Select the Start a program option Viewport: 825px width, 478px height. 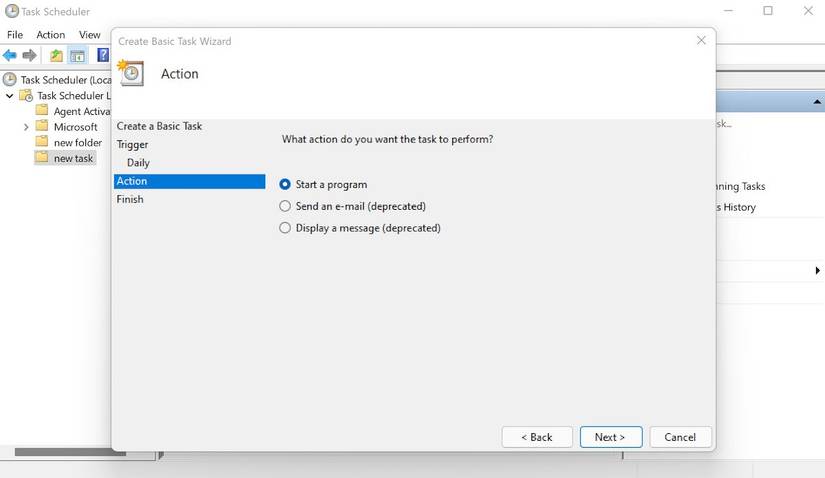[x=286, y=185]
